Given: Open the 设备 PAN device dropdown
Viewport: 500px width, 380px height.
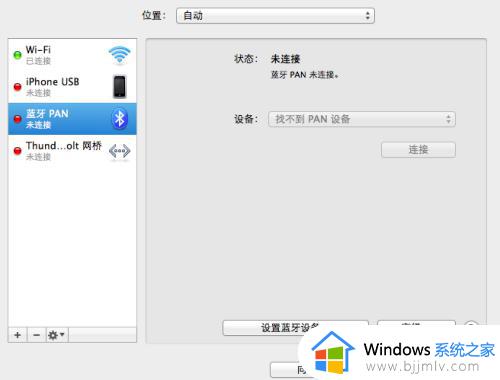Looking at the screenshot, I should click(362, 119).
